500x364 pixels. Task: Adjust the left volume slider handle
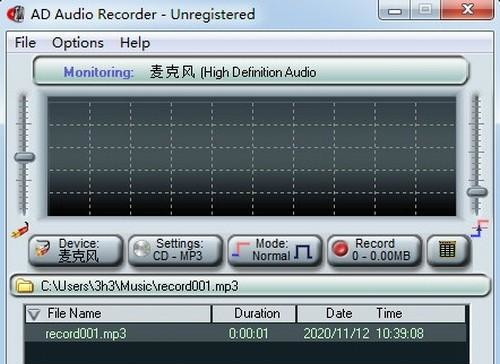25,157
